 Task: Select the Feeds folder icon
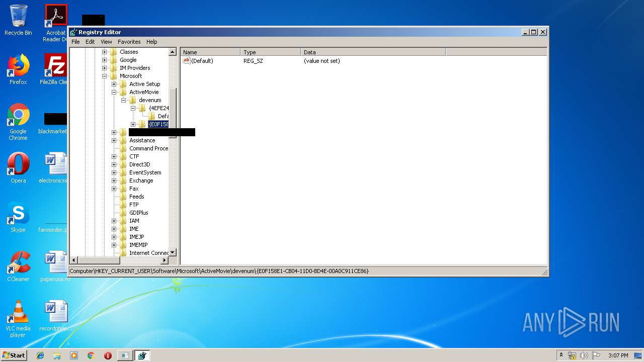click(x=123, y=197)
